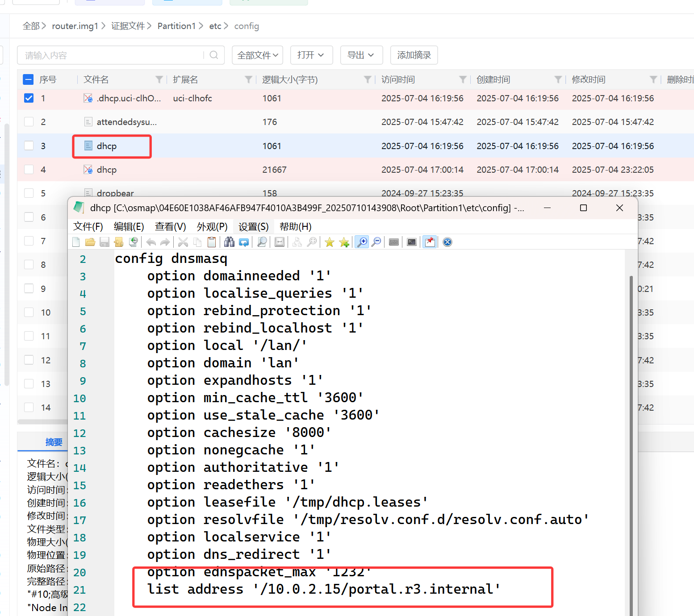Screen dimensions: 694x616
Task: Click the file list horizontal scrollbar
Action: pos(42,421)
